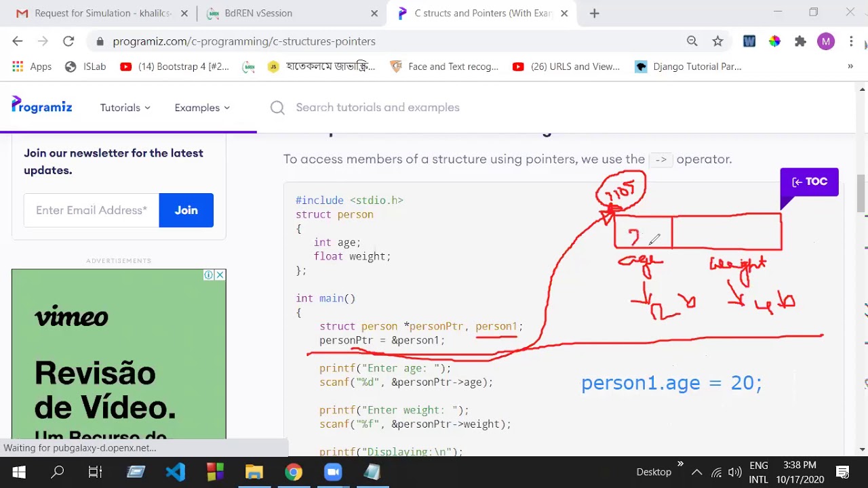
Task: Close the Vimeo advertisement with X
Action: tap(220, 275)
